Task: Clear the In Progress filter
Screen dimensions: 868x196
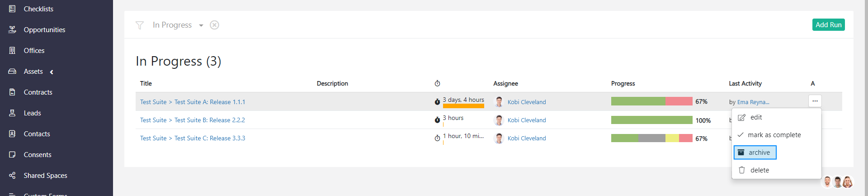Action: click(x=215, y=25)
